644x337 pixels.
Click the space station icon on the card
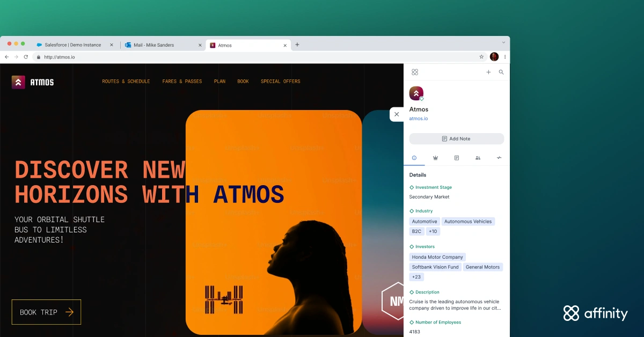point(224,299)
